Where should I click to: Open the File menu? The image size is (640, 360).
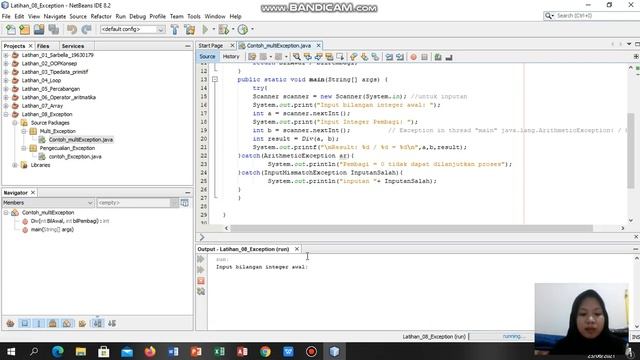[x=6, y=16]
